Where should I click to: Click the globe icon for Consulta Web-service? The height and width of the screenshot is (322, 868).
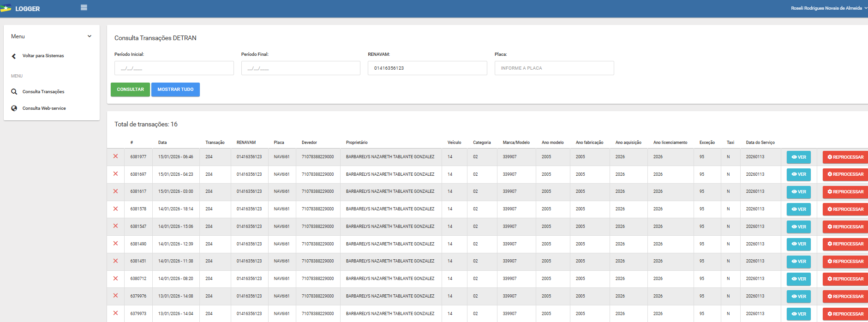(x=14, y=108)
